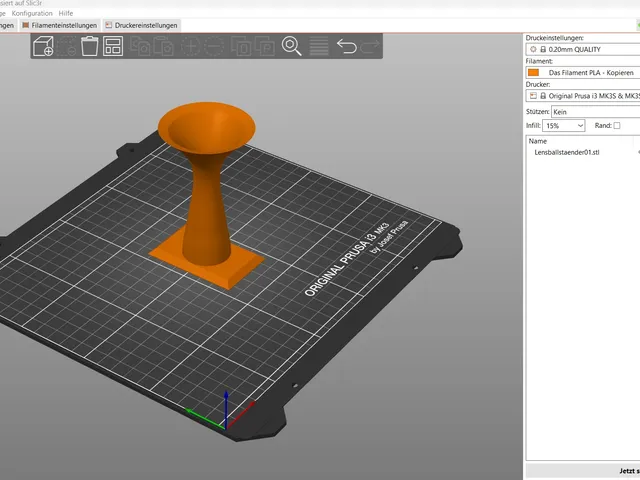Click the Delete selected object icon
Viewport: 640px width, 480px height.
coord(67,46)
